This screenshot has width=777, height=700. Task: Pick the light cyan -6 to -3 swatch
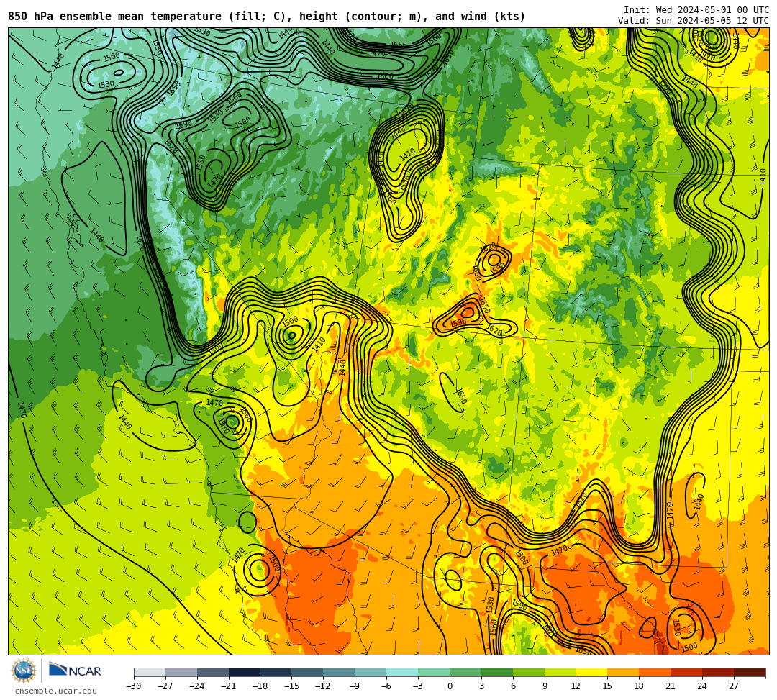(402, 672)
